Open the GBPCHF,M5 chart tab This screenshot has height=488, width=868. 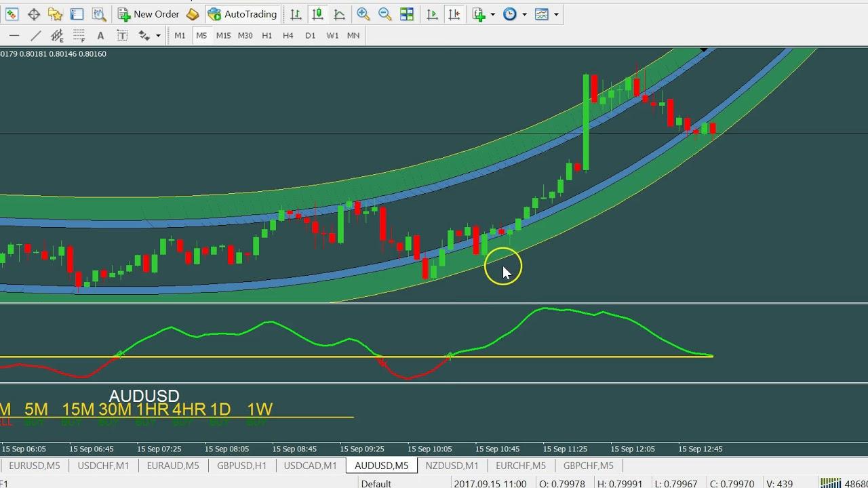coord(588,465)
